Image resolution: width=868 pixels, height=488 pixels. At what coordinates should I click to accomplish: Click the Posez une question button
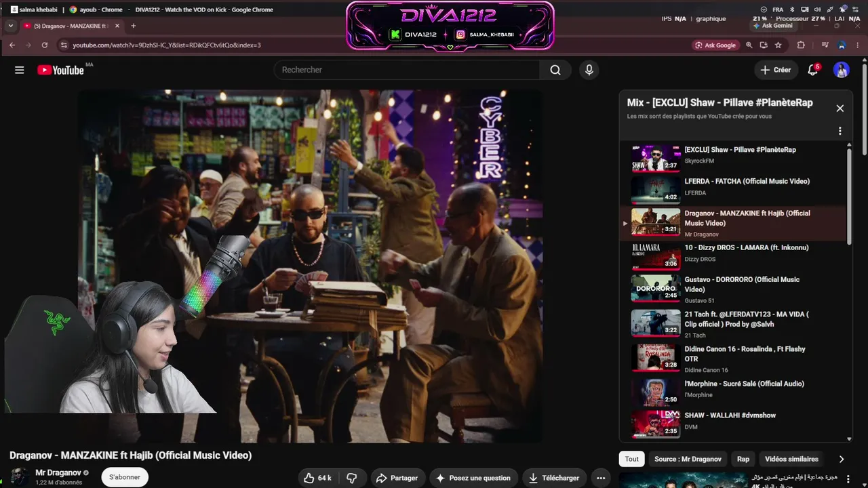pyautogui.click(x=473, y=478)
